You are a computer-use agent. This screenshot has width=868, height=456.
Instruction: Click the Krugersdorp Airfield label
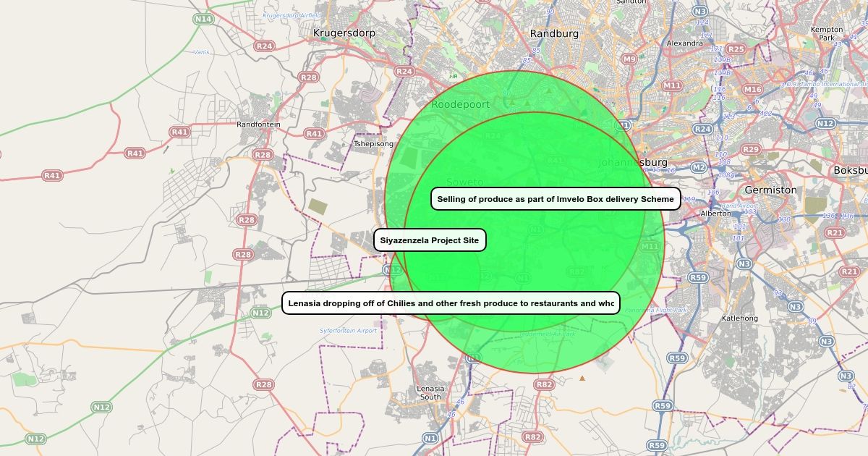pos(292,15)
